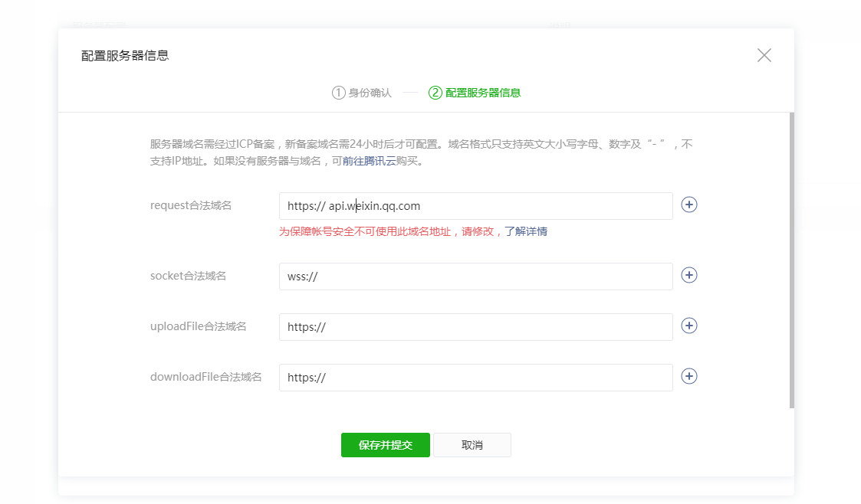
Task: Click 取消 button
Action: pos(472,445)
